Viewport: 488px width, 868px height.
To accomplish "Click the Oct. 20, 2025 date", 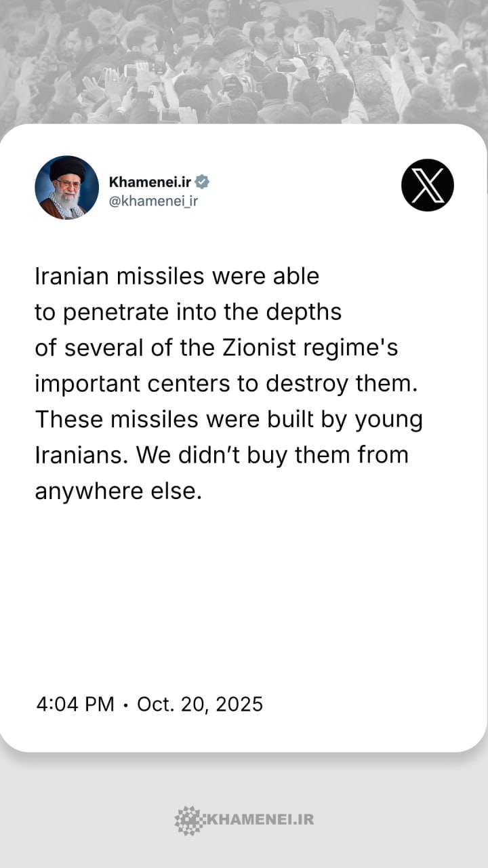I will tap(200, 704).
